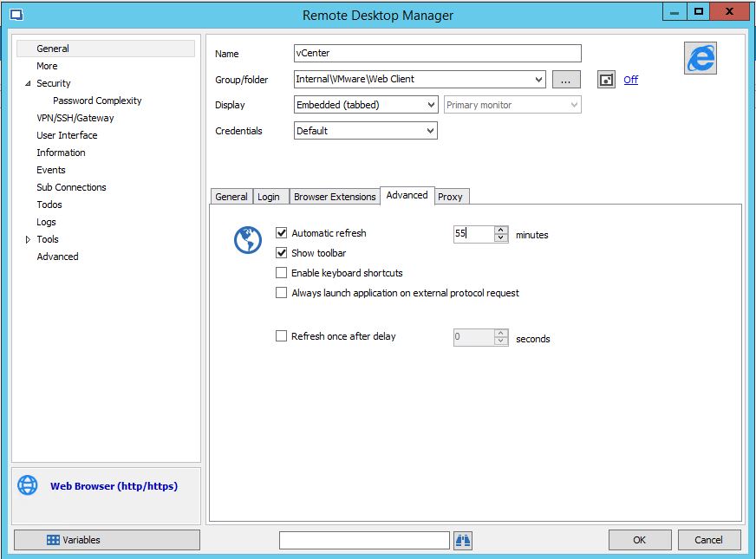Switch to the Proxy tab
This screenshot has height=559, width=756.
click(x=451, y=197)
